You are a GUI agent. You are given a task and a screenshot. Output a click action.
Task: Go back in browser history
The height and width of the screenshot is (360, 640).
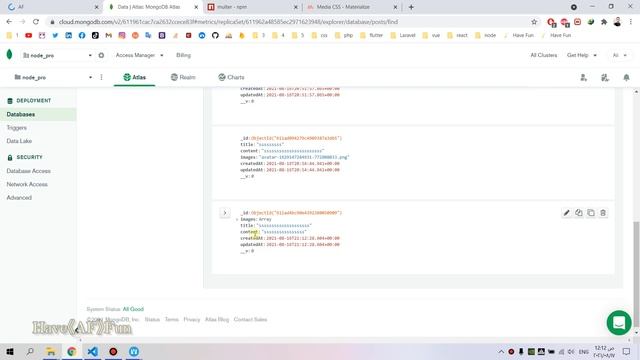[9, 22]
